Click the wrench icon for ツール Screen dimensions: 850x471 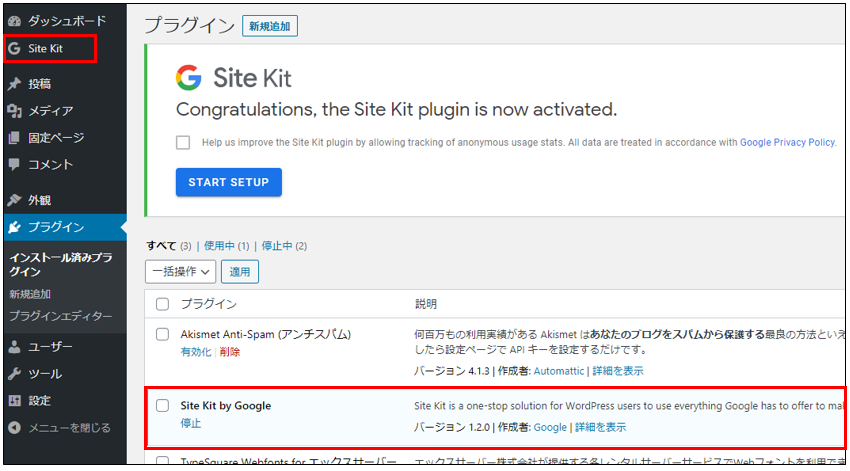pos(15,374)
